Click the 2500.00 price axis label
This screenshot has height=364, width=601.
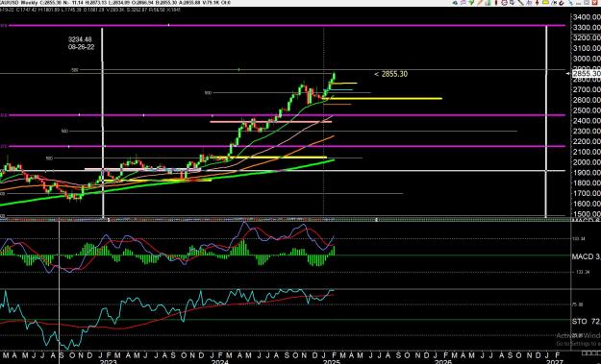[x=586, y=110]
